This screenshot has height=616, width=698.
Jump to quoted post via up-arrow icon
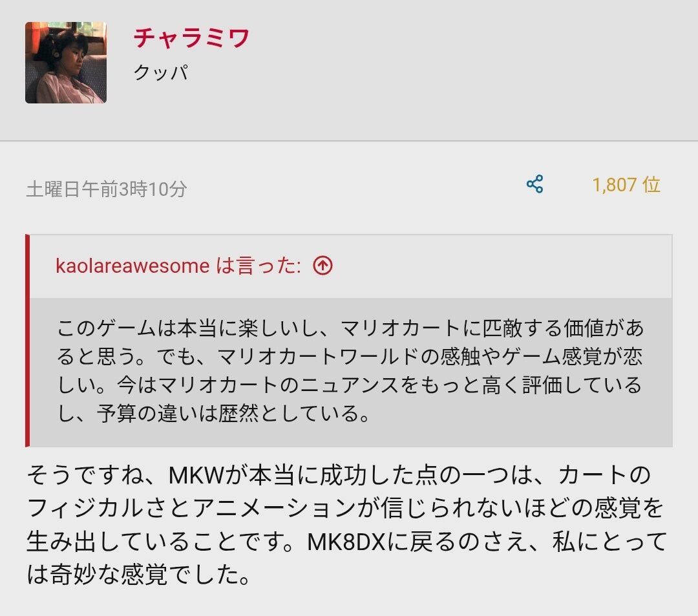pyautogui.click(x=323, y=266)
